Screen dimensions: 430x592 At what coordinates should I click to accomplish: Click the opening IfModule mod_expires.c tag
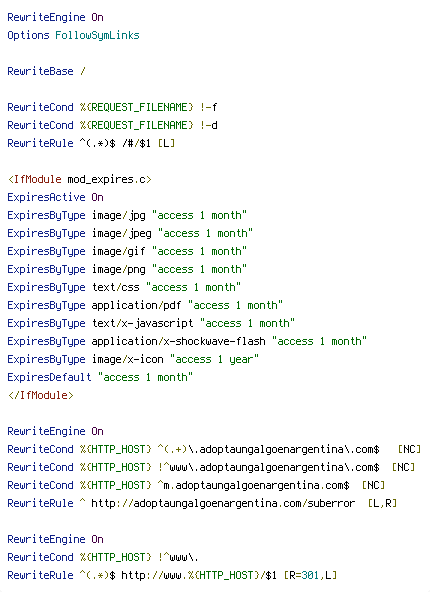click(80, 179)
